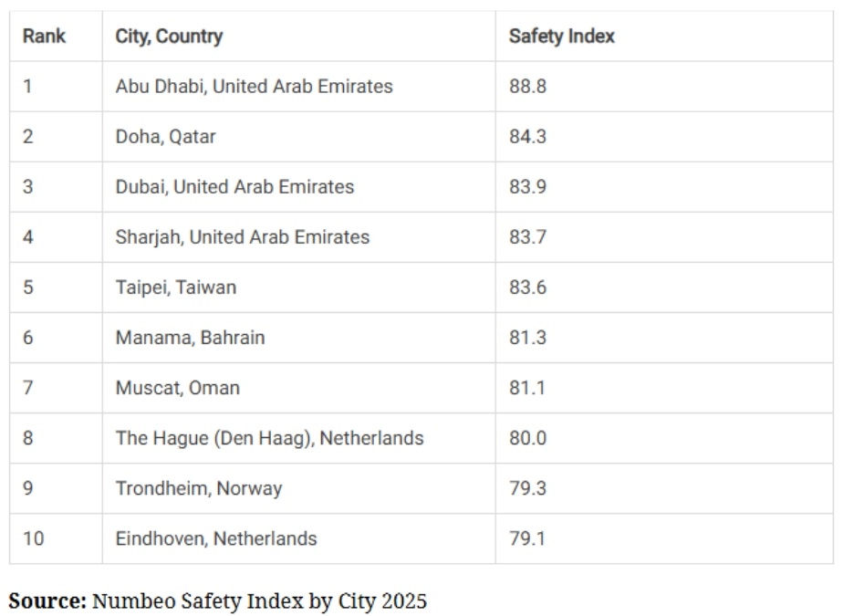
Task: Select the Dubai, United Arab Emirates cell
Action: [299, 187]
